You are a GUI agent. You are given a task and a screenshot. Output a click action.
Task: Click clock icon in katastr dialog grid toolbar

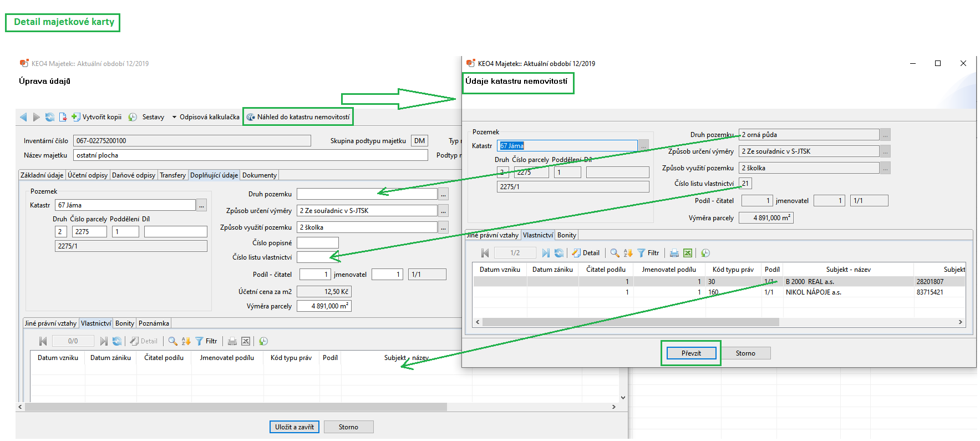coord(705,253)
